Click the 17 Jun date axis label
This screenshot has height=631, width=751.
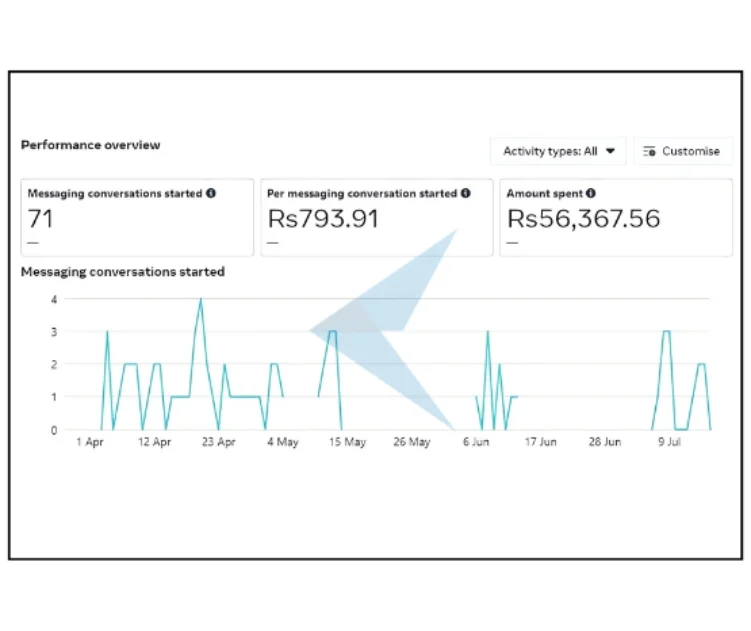tap(540, 442)
